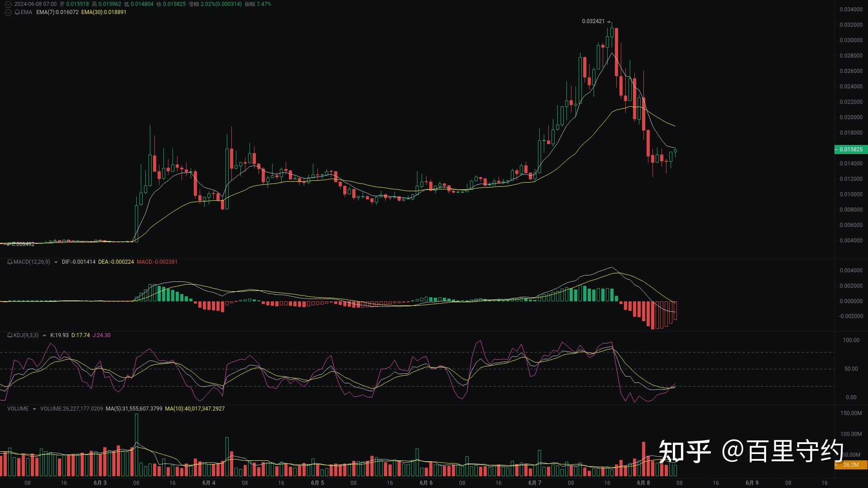Click the high marker 0.032421

tap(593, 21)
